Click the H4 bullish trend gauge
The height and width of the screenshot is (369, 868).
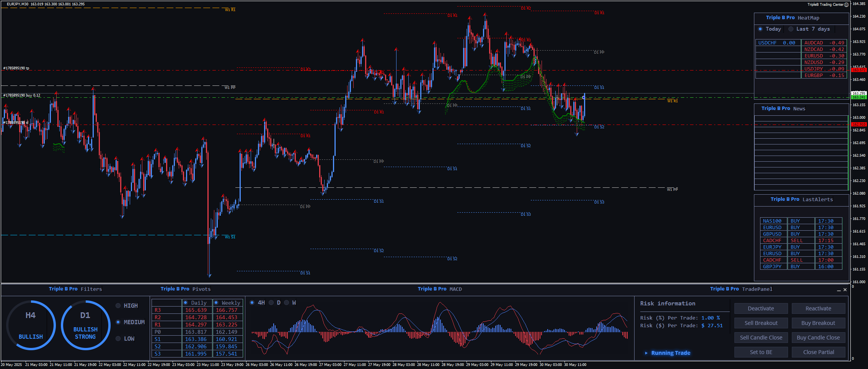[31, 325]
